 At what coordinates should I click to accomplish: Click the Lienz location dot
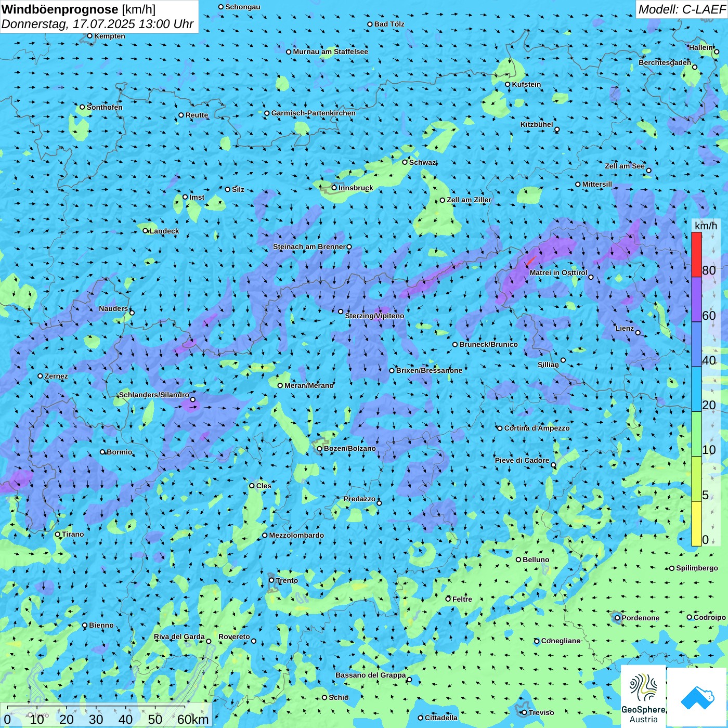(x=638, y=333)
